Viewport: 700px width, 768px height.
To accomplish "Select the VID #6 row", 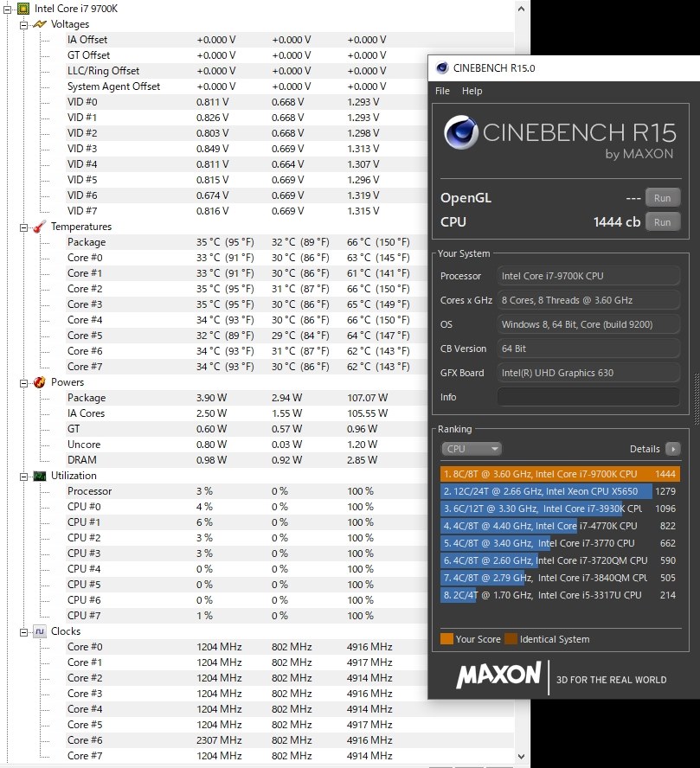I will 247,195.
